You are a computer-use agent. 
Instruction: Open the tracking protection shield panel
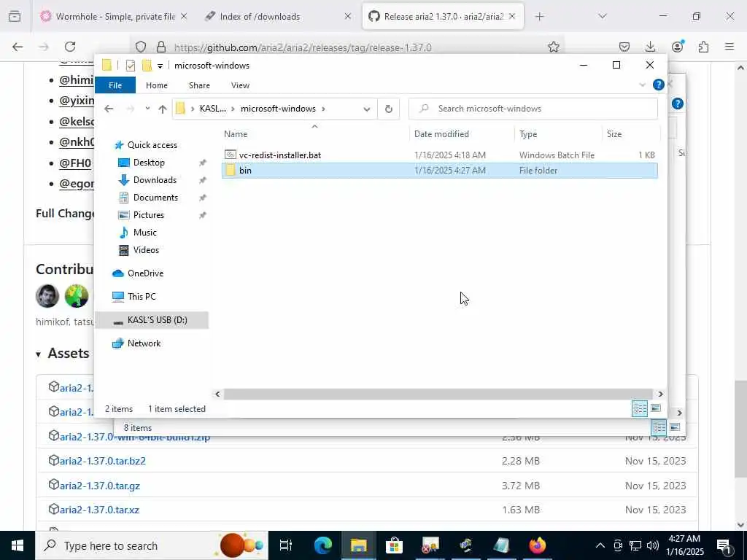(x=141, y=47)
